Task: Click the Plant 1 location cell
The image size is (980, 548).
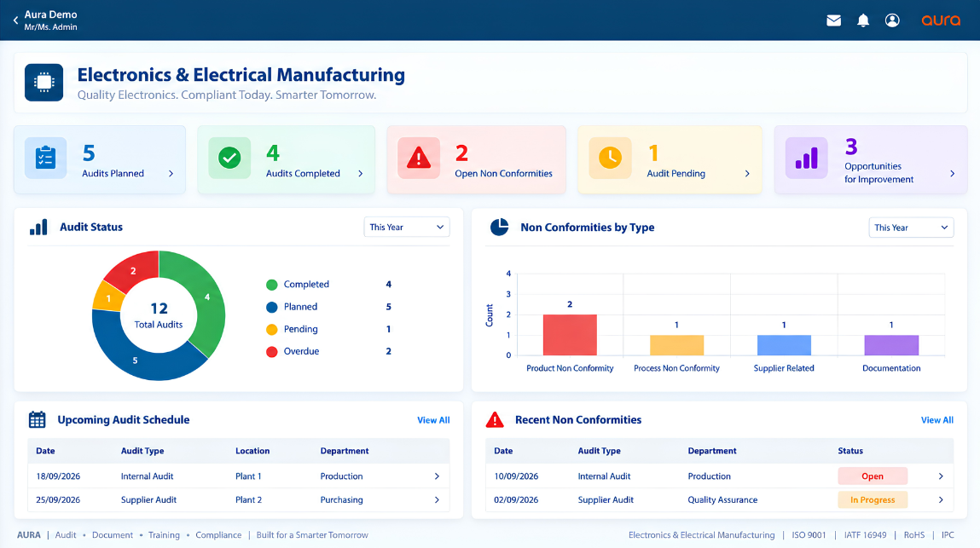Action: [x=248, y=476]
